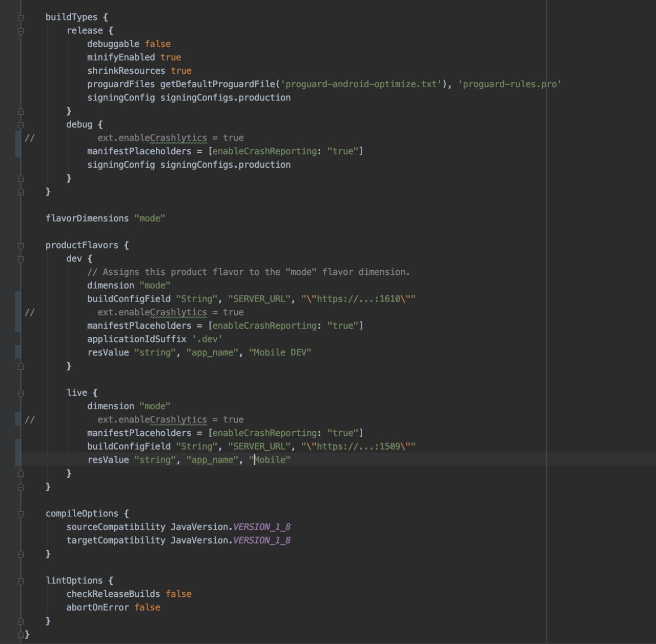Image resolution: width=656 pixels, height=644 pixels.
Task: Click the applicationIdSuffix keyword
Action: click(137, 339)
